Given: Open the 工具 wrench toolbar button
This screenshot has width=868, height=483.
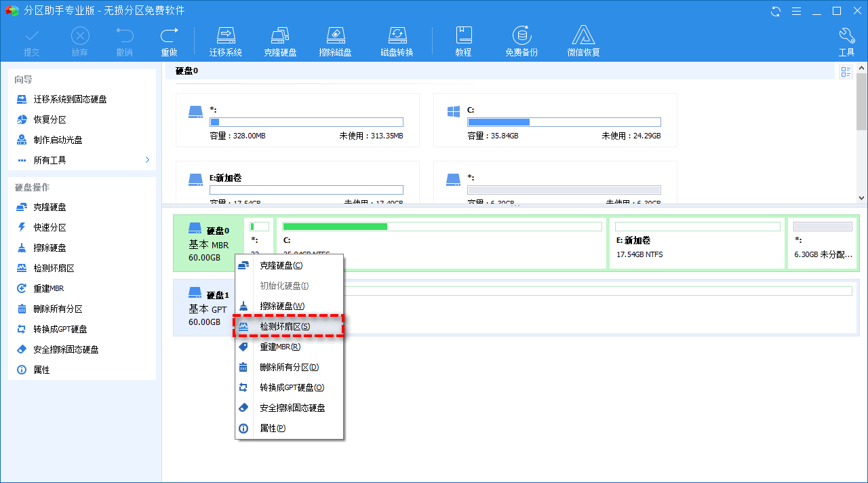Looking at the screenshot, I should (x=846, y=41).
